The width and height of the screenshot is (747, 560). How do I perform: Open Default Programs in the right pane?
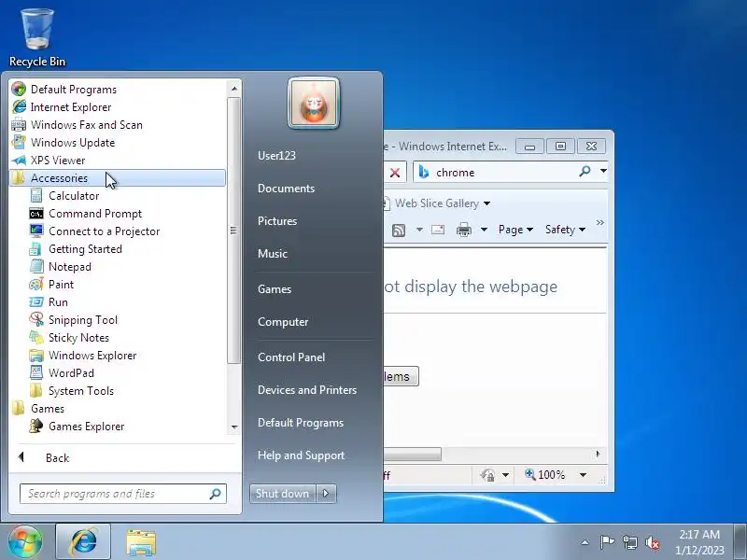pyautogui.click(x=301, y=423)
